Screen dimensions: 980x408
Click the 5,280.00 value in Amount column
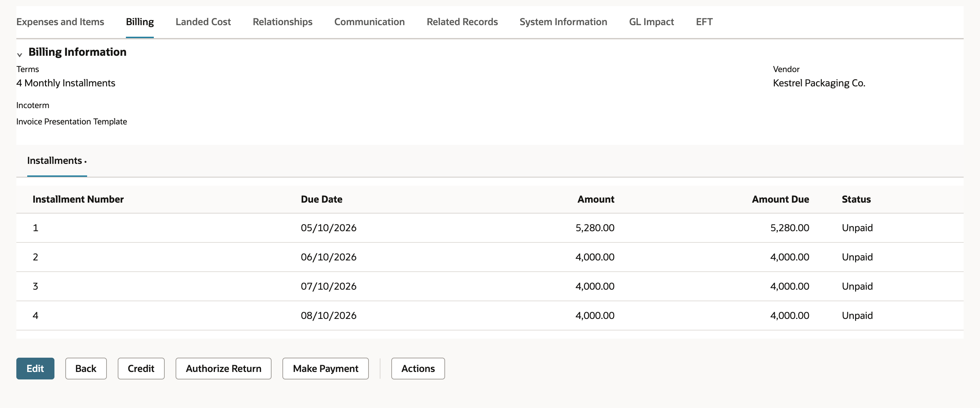click(x=594, y=227)
